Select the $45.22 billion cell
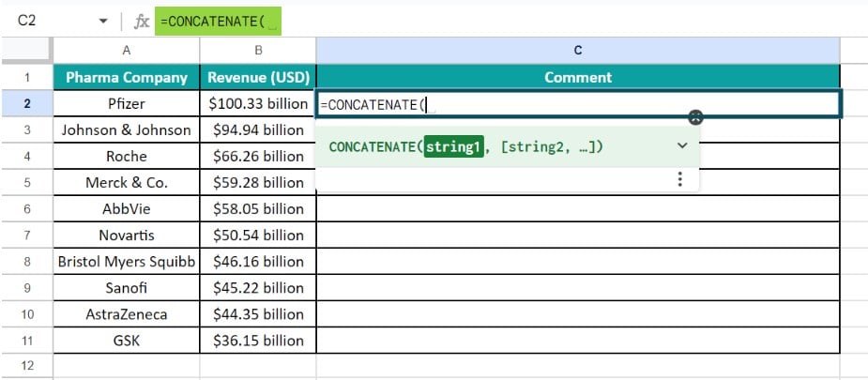The width and height of the screenshot is (868, 380). pos(258,288)
